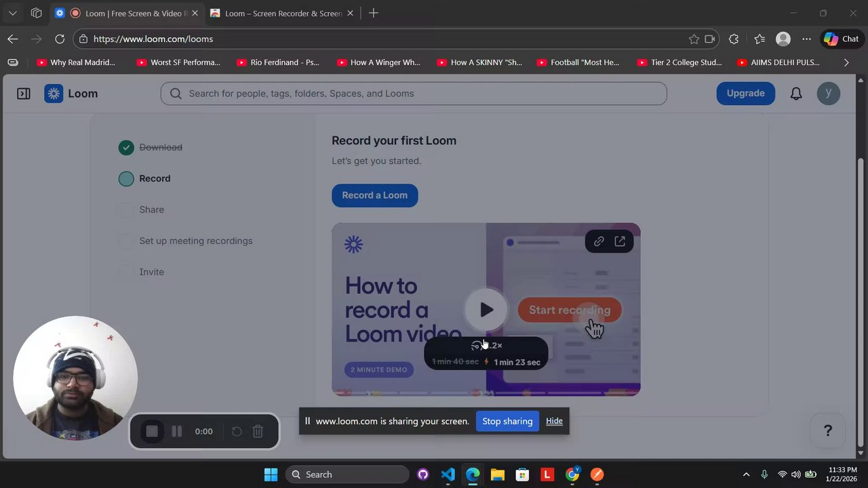Open Microsoft Store from taskbar

pyautogui.click(x=522, y=474)
